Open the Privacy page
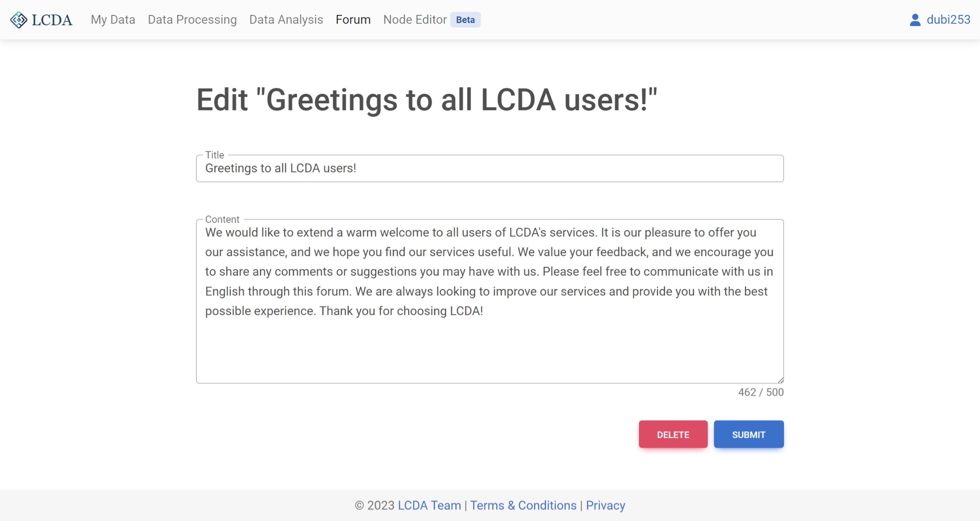The height and width of the screenshot is (521, 980). 606,505
